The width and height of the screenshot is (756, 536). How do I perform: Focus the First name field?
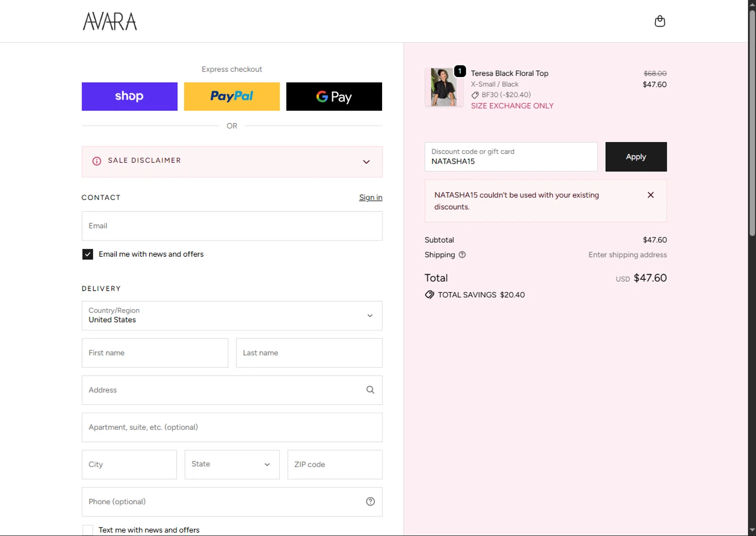(155, 353)
